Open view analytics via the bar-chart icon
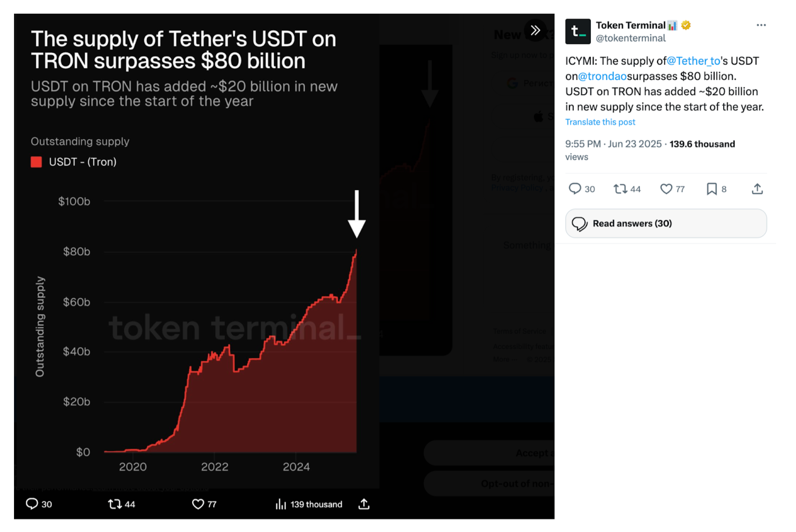This screenshot has height=532, width=796. [282, 504]
